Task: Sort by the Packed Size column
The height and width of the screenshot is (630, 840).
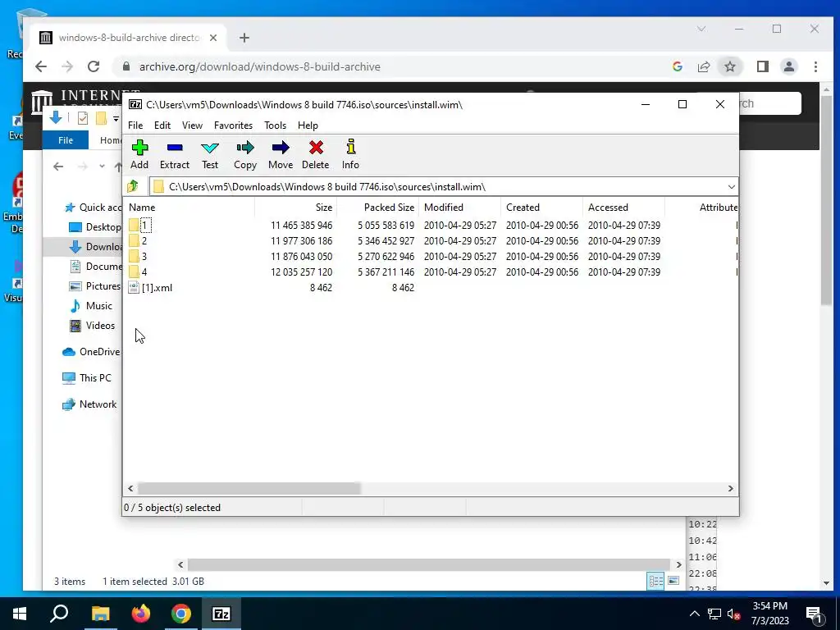Action: coord(377,208)
